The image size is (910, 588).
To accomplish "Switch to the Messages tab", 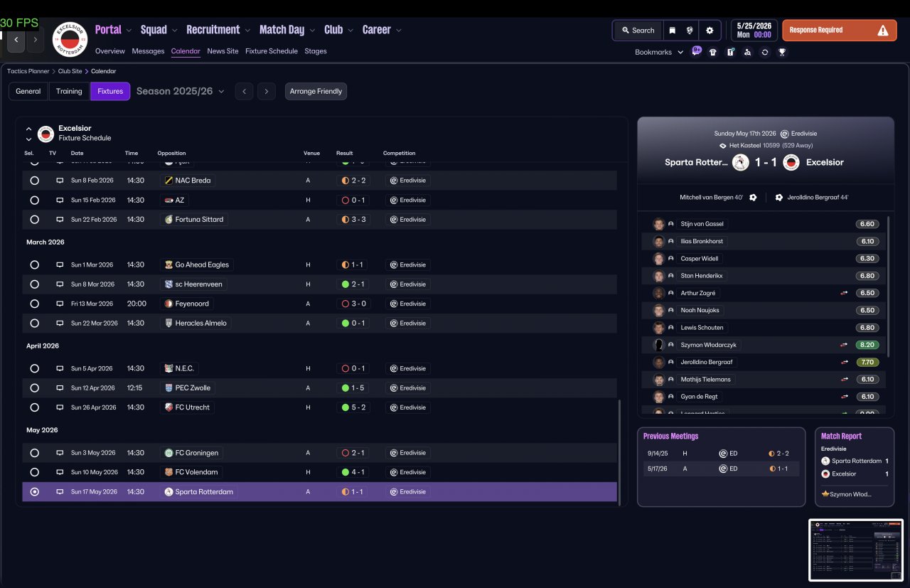I will click(x=148, y=51).
